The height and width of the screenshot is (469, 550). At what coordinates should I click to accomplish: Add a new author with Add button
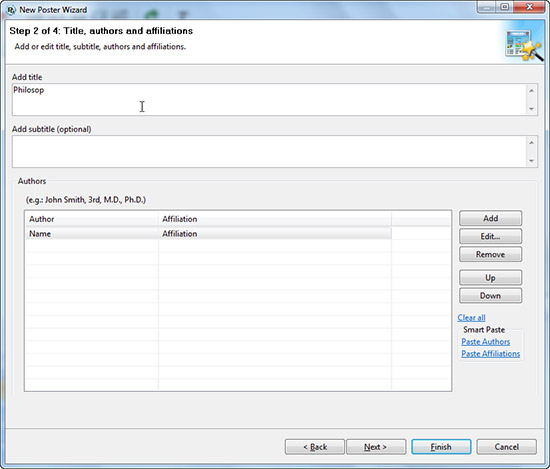[x=490, y=218]
